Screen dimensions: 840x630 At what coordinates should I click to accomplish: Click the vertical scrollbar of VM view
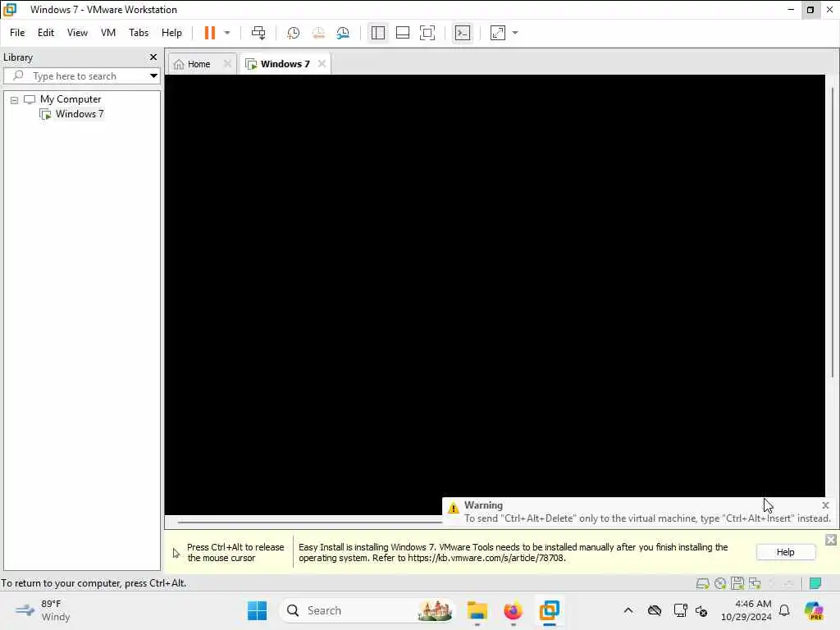click(832, 231)
